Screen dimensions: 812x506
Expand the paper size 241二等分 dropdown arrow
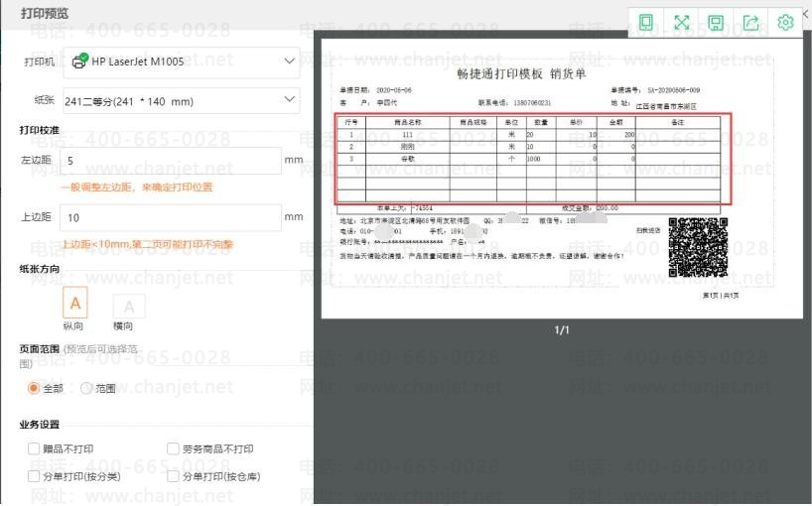(x=290, y=99)
